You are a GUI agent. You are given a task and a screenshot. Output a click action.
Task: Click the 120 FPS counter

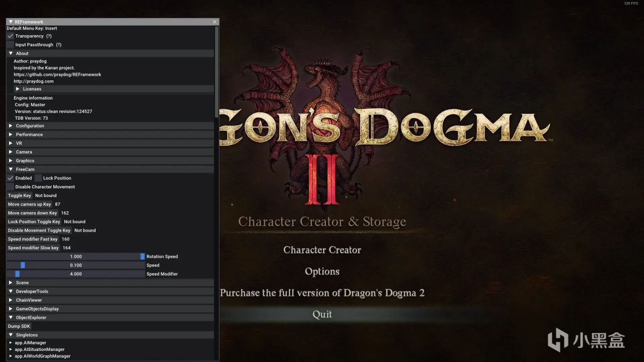click(x=631, y=4)
